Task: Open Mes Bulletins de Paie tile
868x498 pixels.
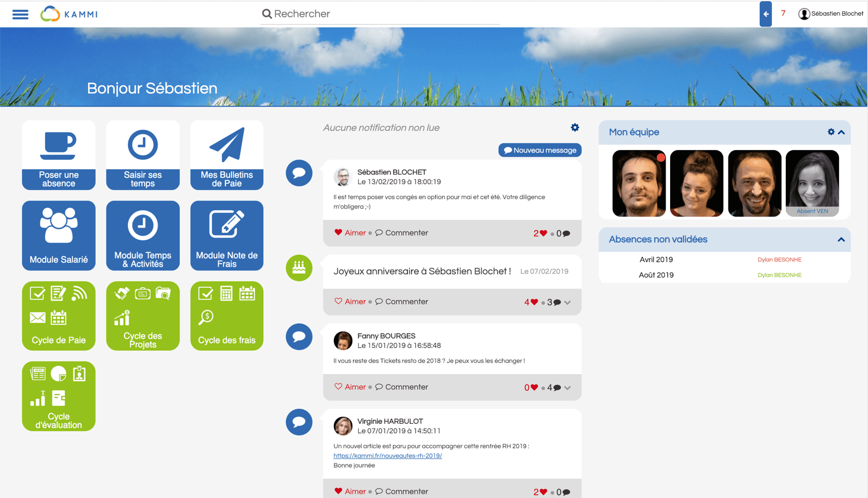Action: pyautogui.click(x=227, y=155)
